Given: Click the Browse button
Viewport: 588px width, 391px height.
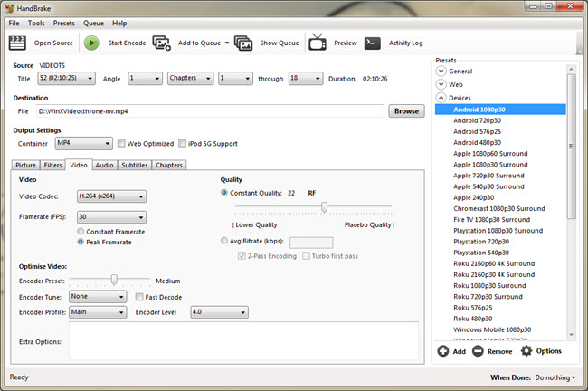Looking at the screenshot, I should click(406, 111).
